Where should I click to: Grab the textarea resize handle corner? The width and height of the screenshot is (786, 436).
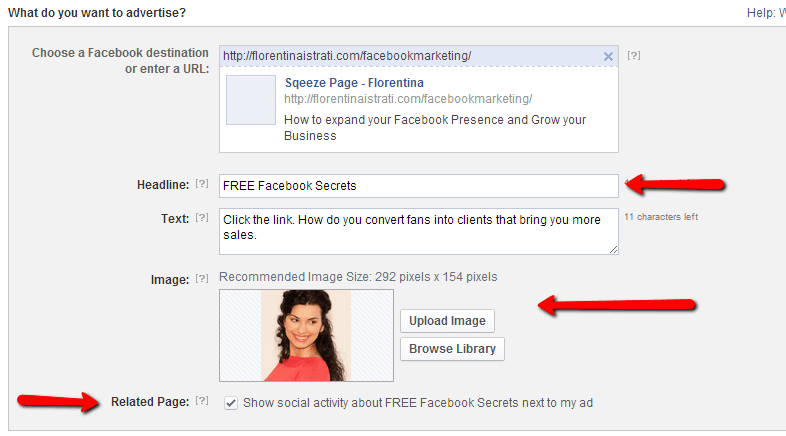point(614,250)
